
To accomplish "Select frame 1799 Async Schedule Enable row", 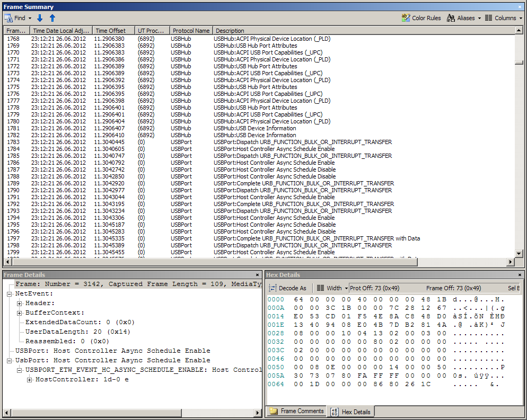I will (259, 252).
